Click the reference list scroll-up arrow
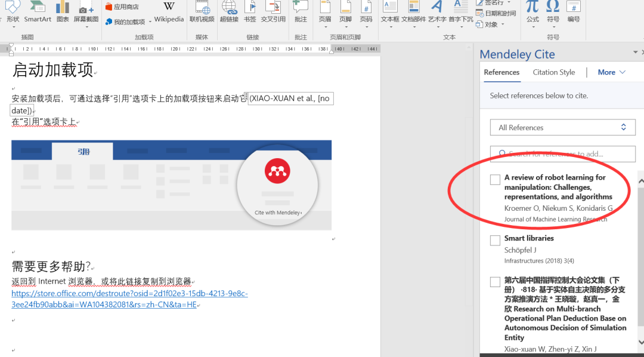 (640, 181)
